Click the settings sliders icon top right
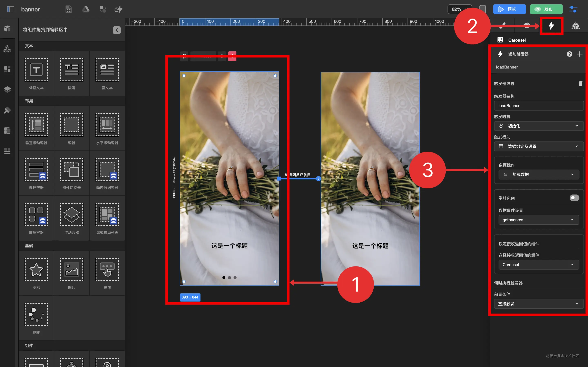This screenshot has height=367, width=588. coord(573,9)
